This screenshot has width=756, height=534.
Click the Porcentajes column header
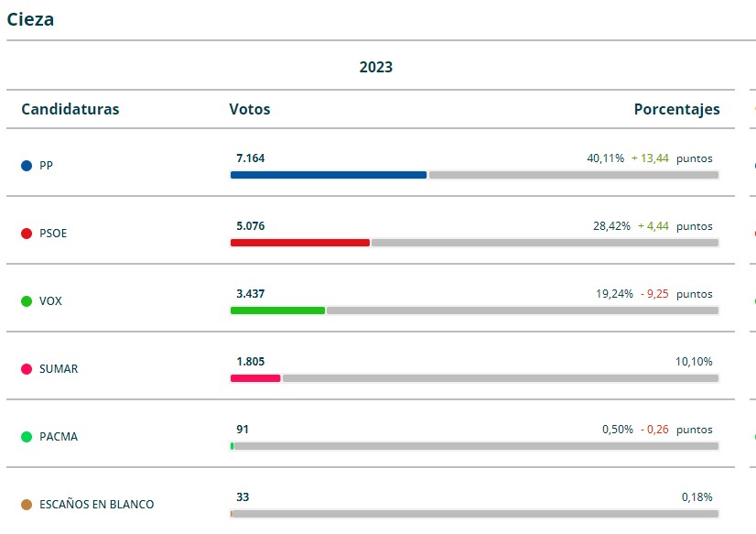(x=676, y=109)
